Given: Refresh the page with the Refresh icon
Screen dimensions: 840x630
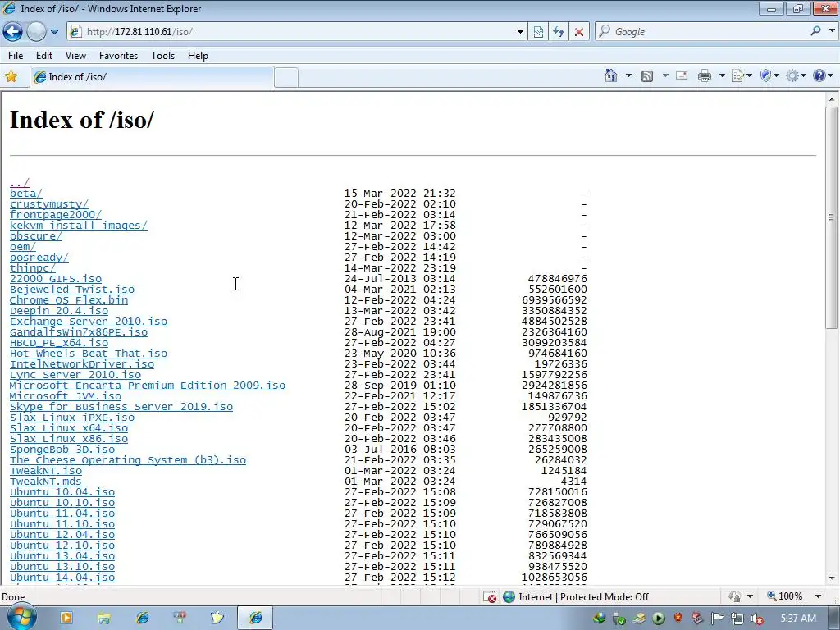Looking at the screenshot, I should pos(559,32).
